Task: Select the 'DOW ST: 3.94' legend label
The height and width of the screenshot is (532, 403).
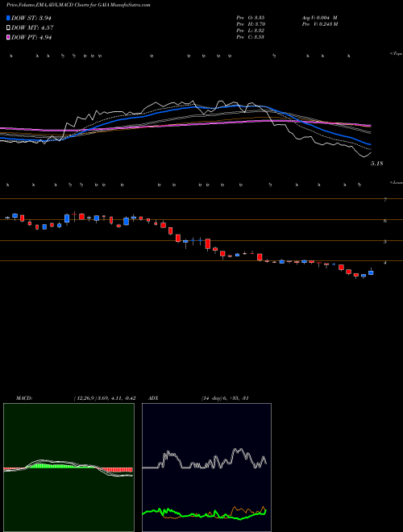Action: click(x=31, y=18)
